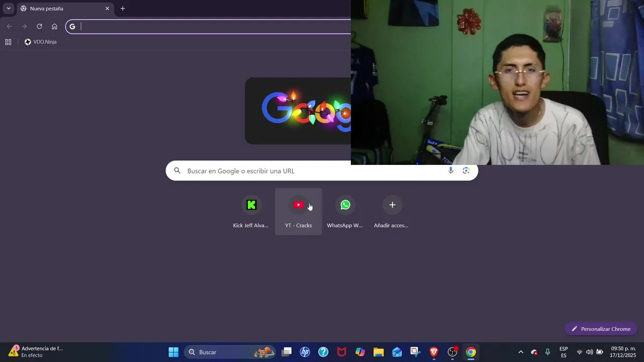Viewport: 644px width, 362px height.
Task: Check the battery status icon
Action: point(600,352)
